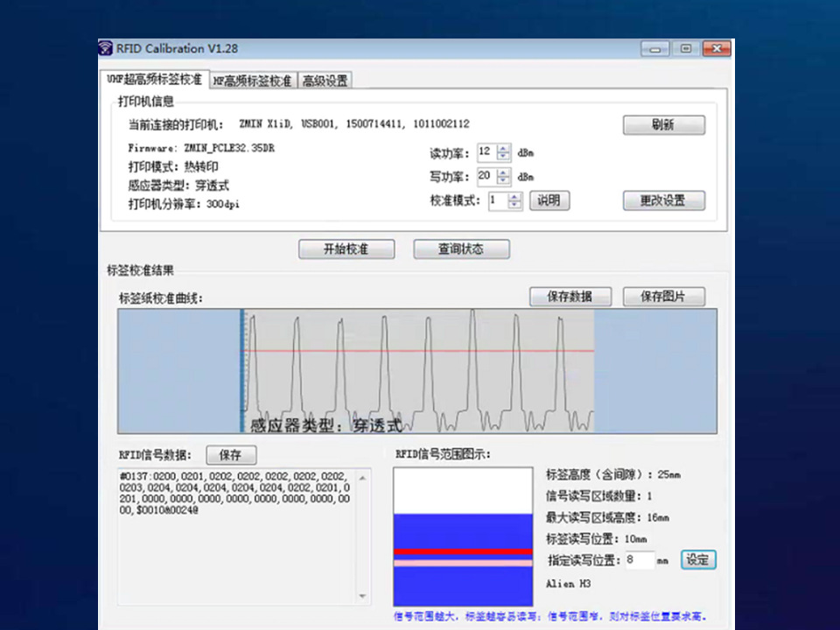Increase 读功率 with the up arrow
Screen dimensions: 840x630
(503, 149)
